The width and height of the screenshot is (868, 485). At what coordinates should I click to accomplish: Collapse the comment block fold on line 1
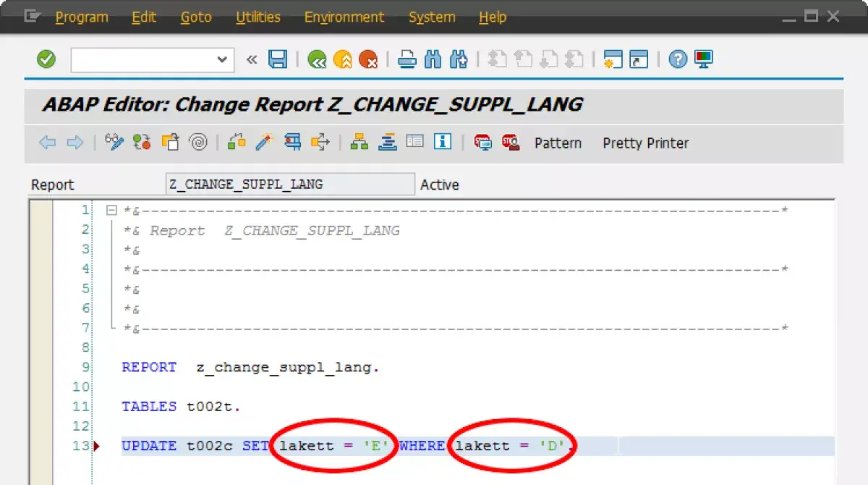point(111,211)
